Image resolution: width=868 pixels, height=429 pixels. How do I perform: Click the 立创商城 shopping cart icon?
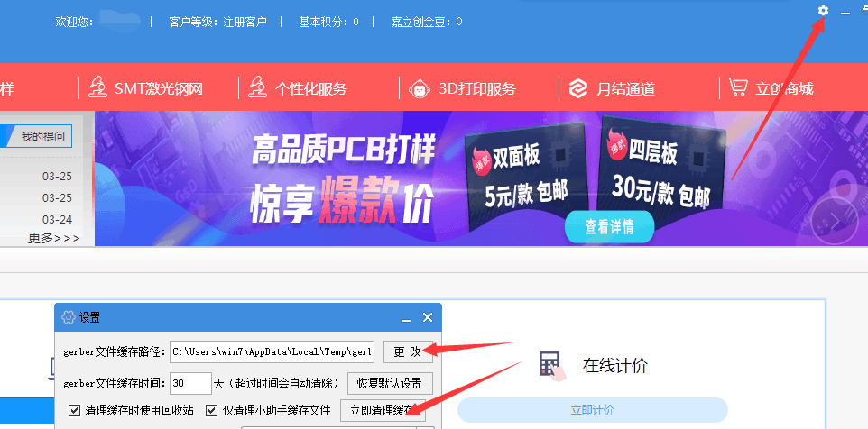point(738,87)
